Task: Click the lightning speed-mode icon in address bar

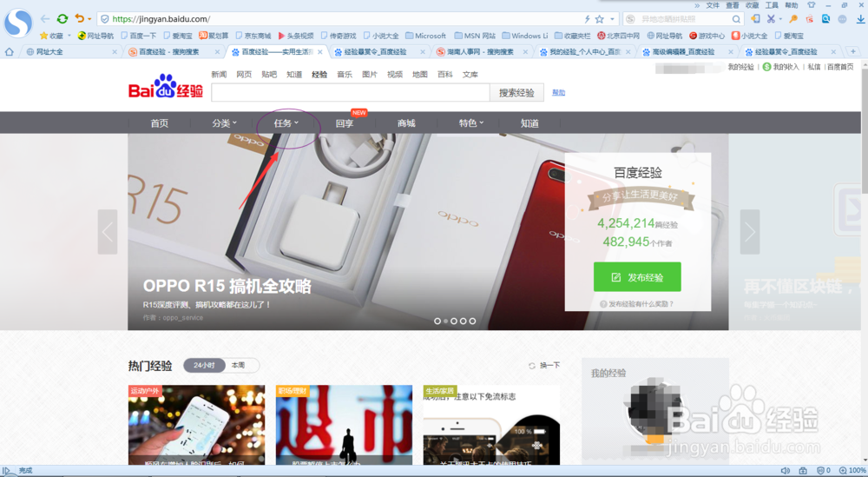Action: point(587,19)
